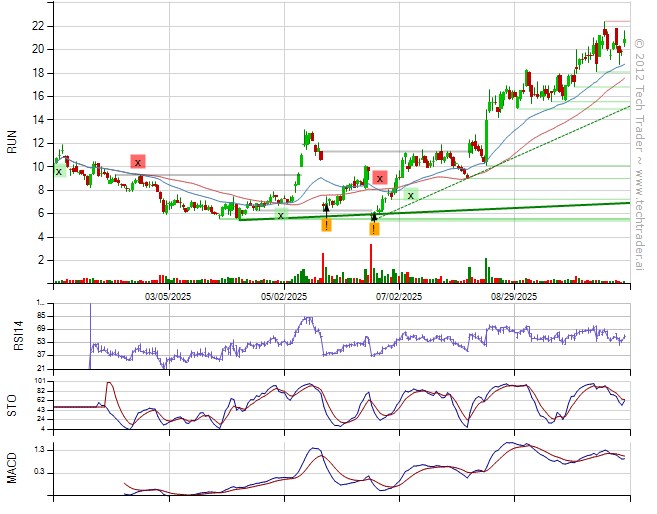This screenshot has width=657, height=514.
Task: Click the right orange exclamation alert marker
Action: click(374, 229)
